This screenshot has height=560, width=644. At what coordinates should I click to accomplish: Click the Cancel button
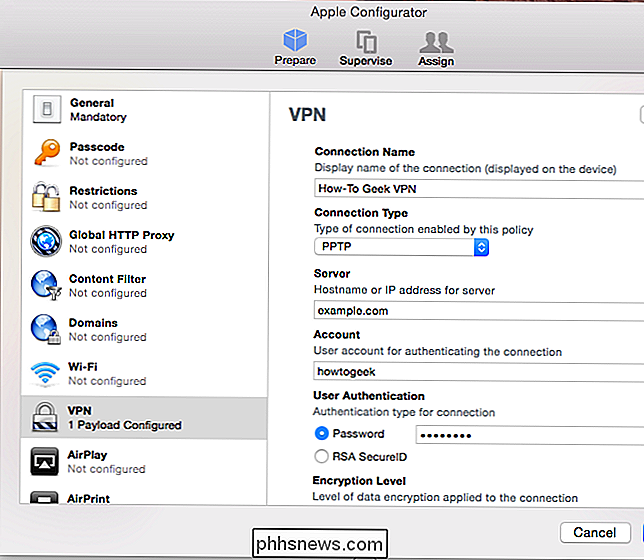tap(595, 532)
